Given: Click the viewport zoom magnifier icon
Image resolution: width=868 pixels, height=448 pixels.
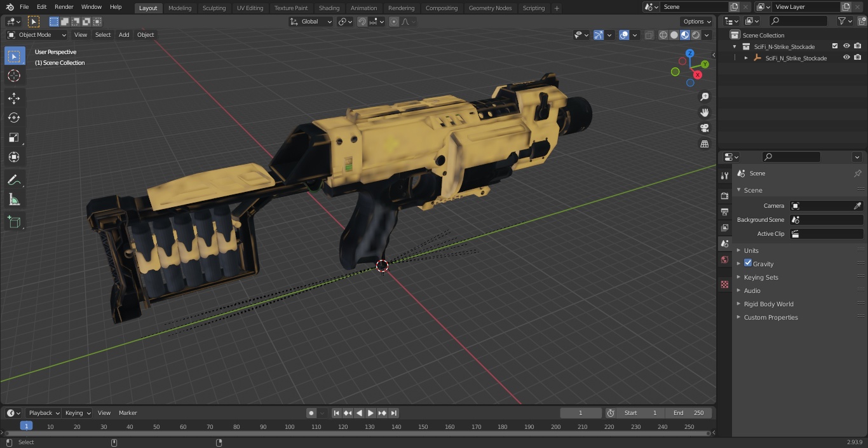Looking at the screenshot, I should 705,97.
